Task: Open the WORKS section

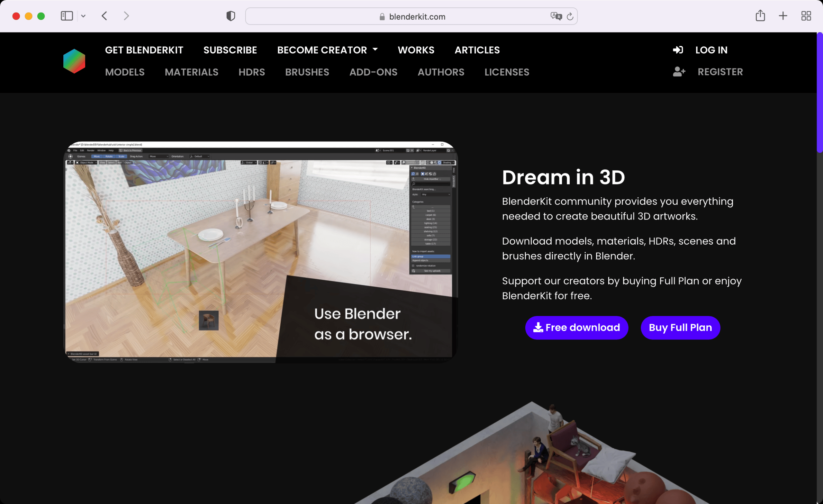Action: click(x=416, y=50)
